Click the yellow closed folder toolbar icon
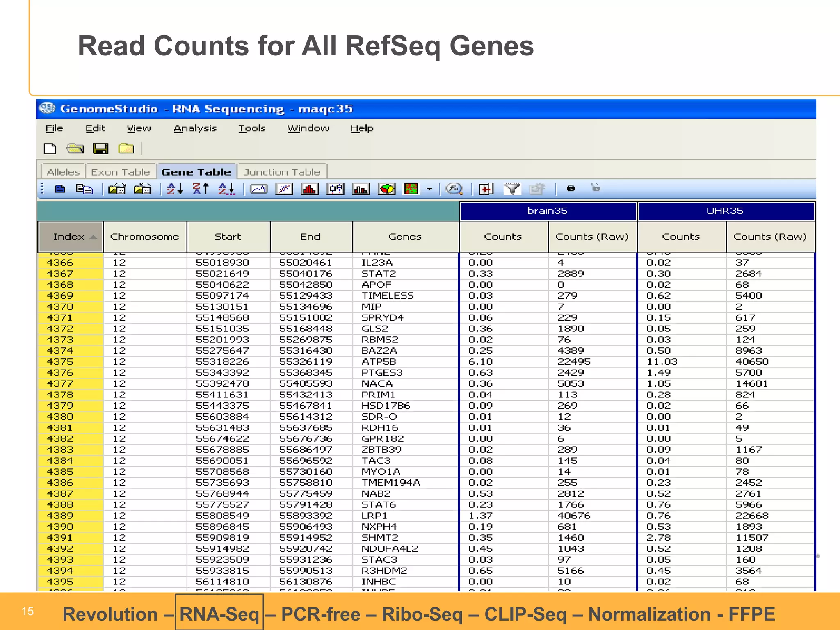Image resolution: width=840 pixels, height=630 pixels. (x=126, y=148)
